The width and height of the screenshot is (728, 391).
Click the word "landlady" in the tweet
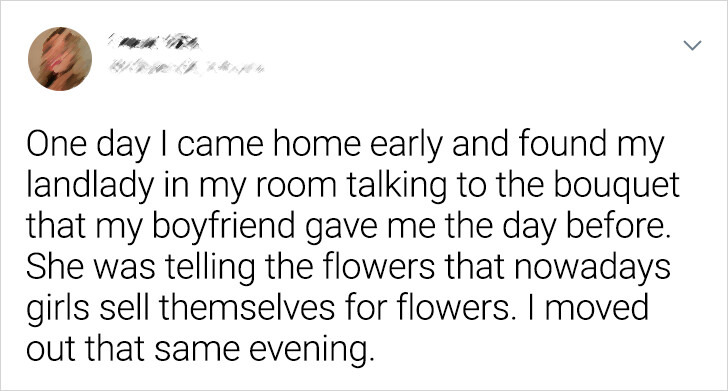tap(90, 184)
